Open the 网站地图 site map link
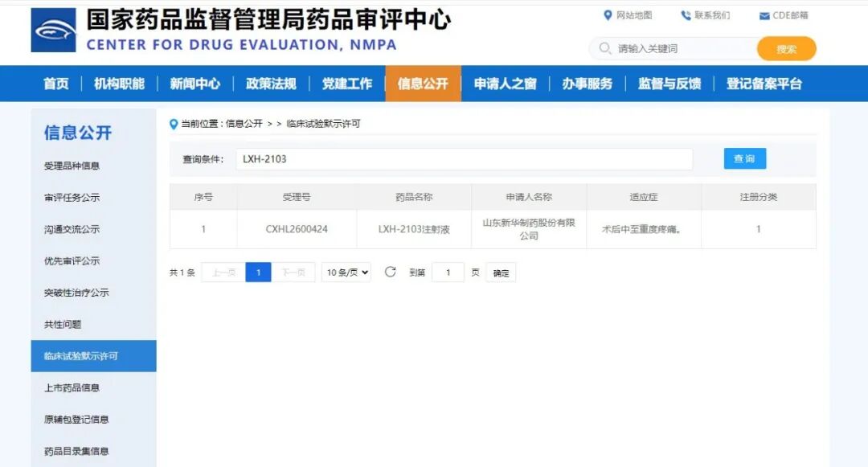The height and width of the screenshot is (467, 868). point(628,15)
